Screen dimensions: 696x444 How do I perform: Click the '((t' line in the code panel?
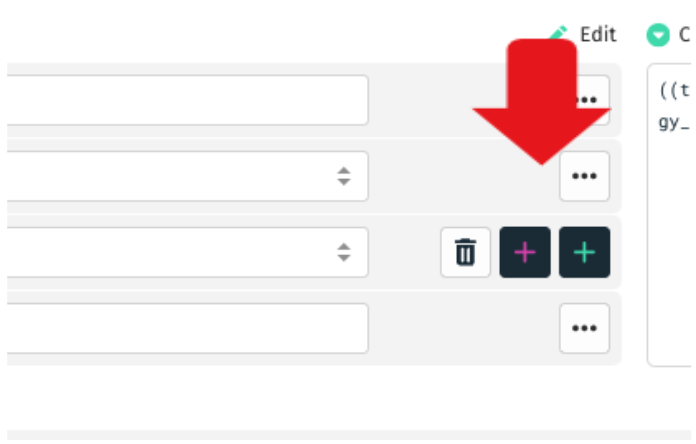click(x=675, y=91)
